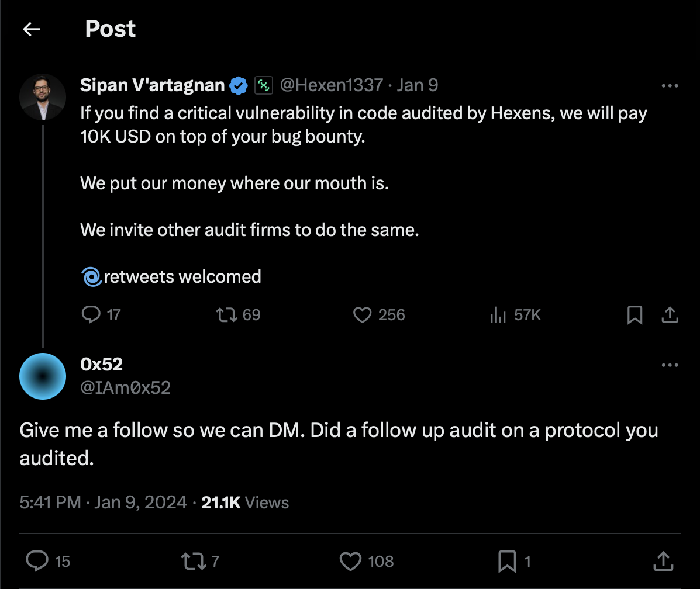Open the share menu for 0x52's reply
This screenshot has width=700, height=589.
[663, 561]
